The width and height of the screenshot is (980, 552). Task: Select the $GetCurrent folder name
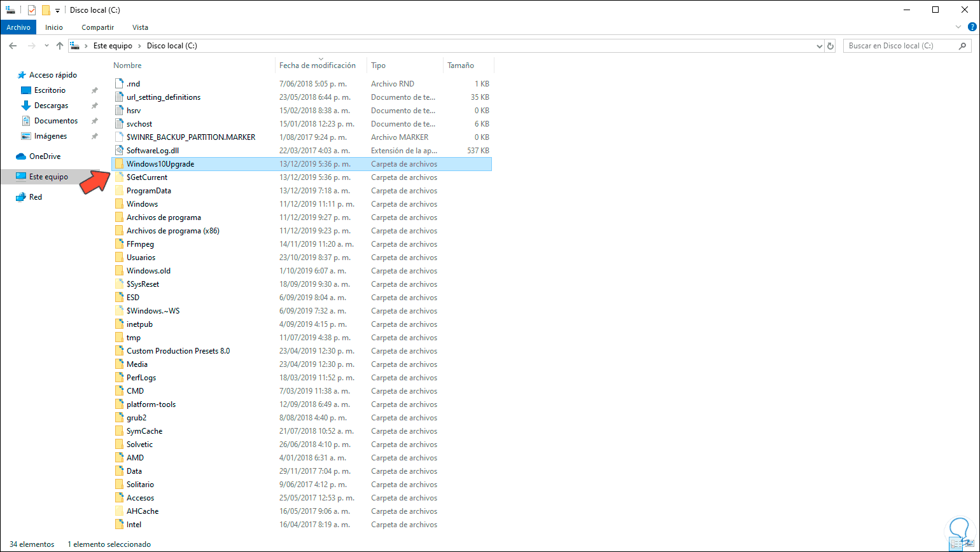pos(147,177)
